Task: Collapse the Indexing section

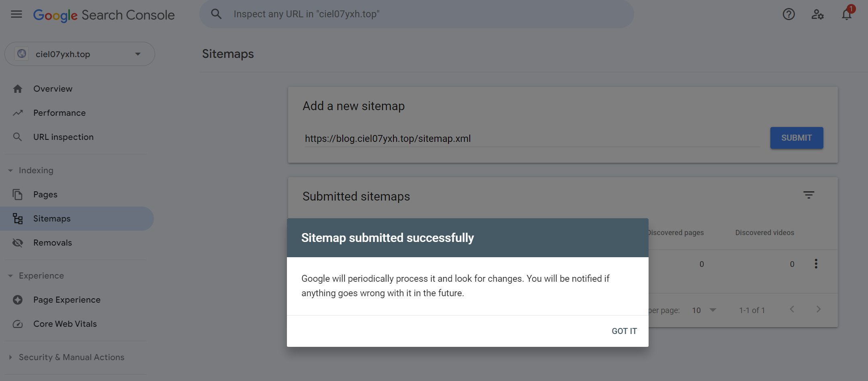Action: click(x=10, y=170)
